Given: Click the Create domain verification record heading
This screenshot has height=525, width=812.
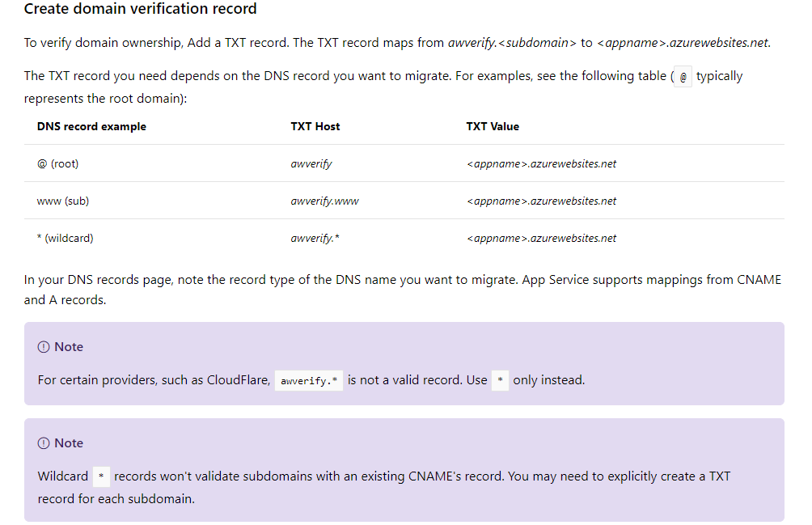Looking at the screenshot, I should click(141, 9).
